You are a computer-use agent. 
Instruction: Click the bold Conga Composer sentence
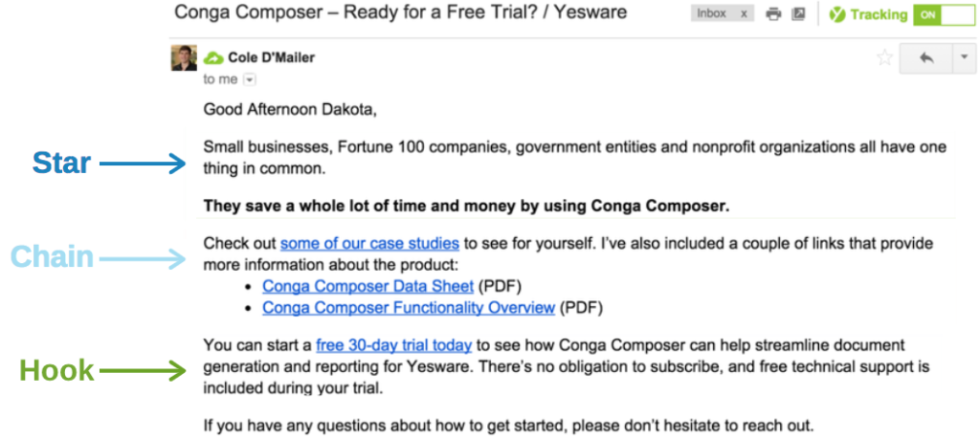tap(466, 207)
